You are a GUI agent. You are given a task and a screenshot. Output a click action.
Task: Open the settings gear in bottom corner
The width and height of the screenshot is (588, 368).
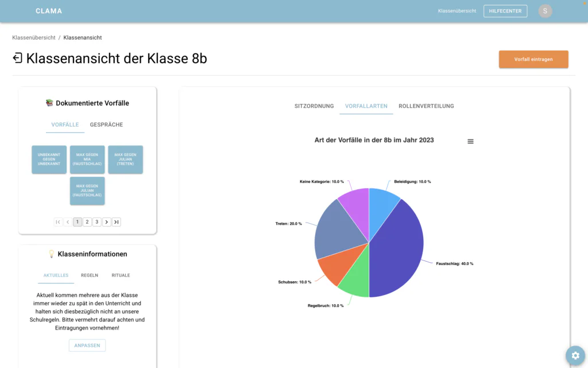pos(575,355)
